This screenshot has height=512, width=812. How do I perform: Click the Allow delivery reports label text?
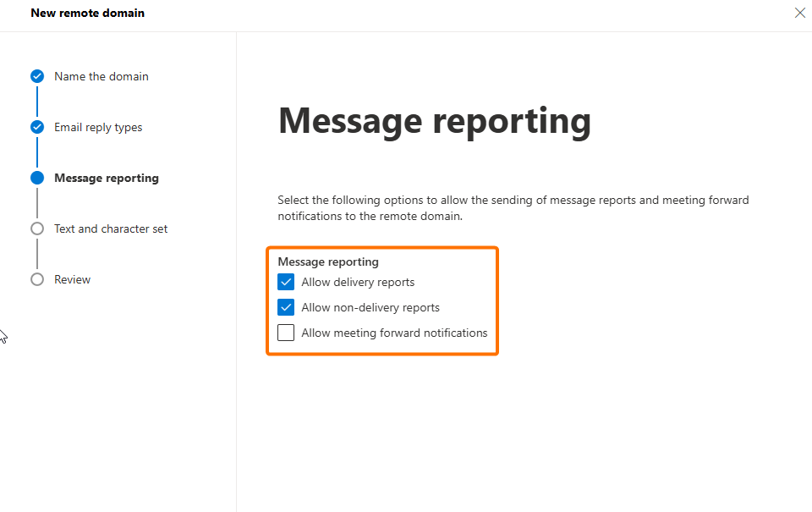(x=358, y=282)
